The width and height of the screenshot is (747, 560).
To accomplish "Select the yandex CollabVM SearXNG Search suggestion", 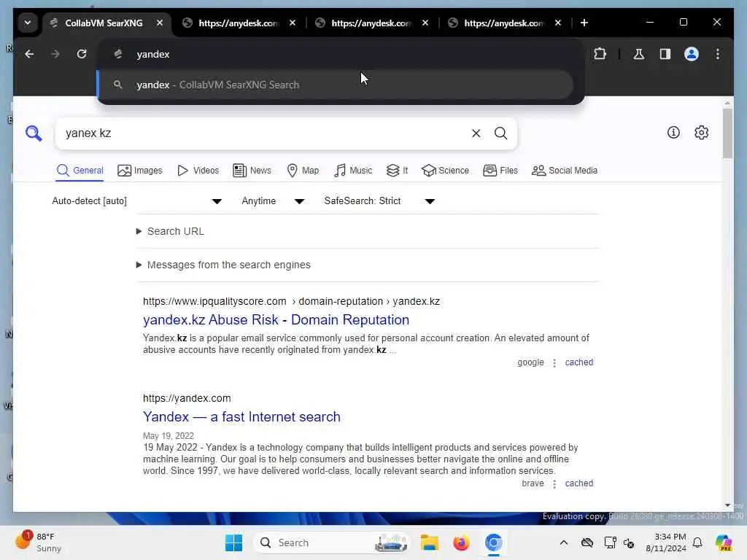I will point(336,85).
